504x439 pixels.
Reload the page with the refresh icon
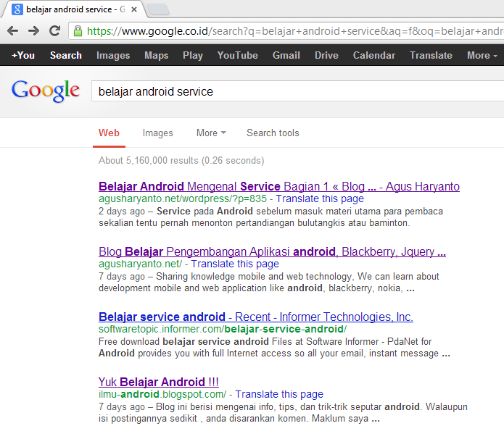point(54,31)
